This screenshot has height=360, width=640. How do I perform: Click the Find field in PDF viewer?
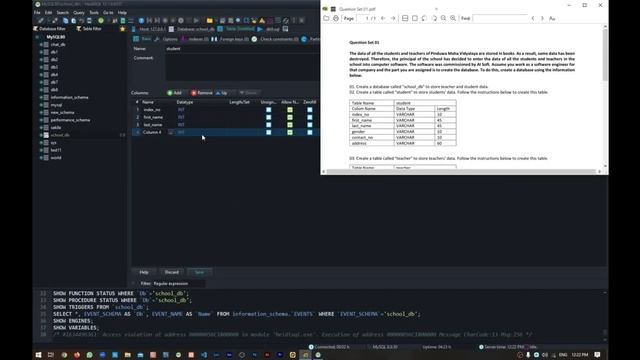(x=500, y=18)
